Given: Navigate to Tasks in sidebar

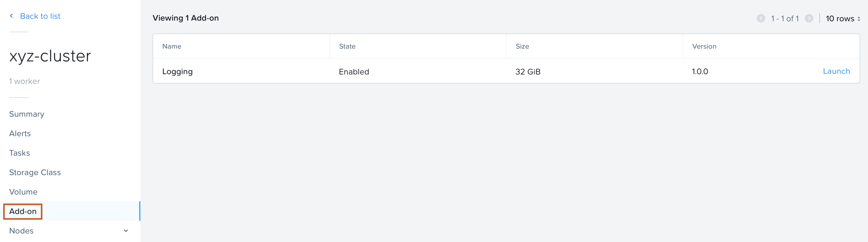Looking at the screenshot, I should (x=19, y=153).
